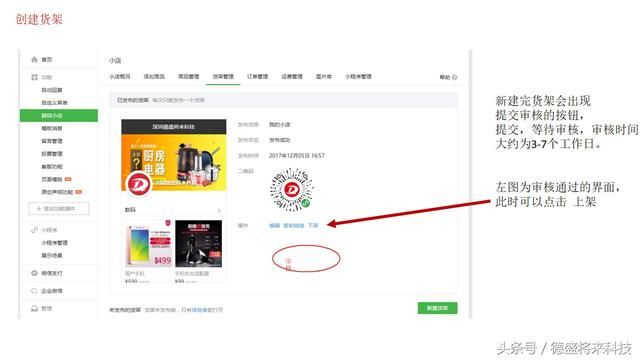
Task: Click the 我的小店 shelf name text
Action: click(x=280, y=124)
